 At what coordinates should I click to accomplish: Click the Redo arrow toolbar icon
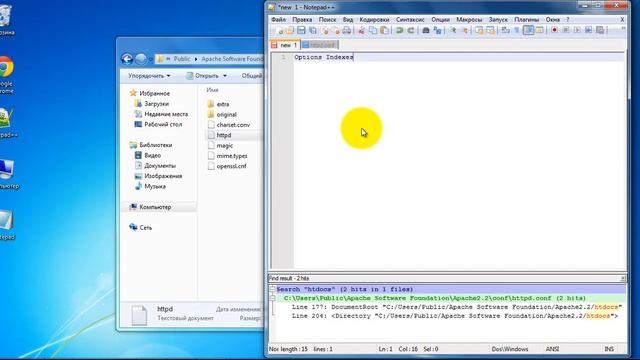pos(411,30)
